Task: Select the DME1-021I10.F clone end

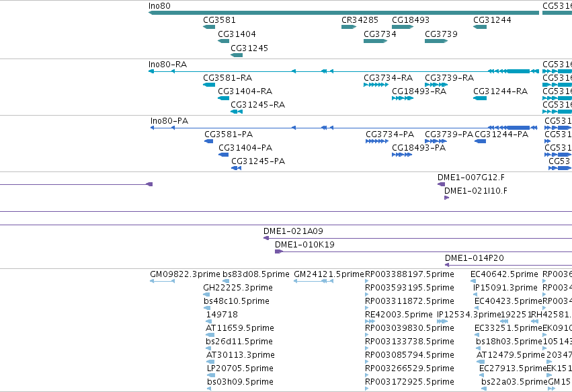Action: pos(446,198)
